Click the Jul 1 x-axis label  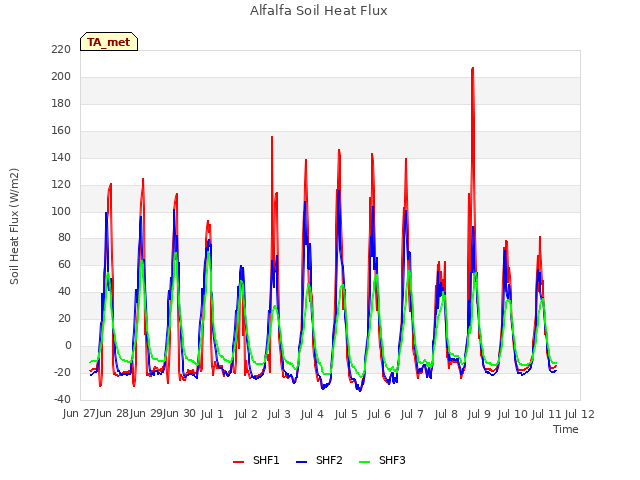pos(212,414)
